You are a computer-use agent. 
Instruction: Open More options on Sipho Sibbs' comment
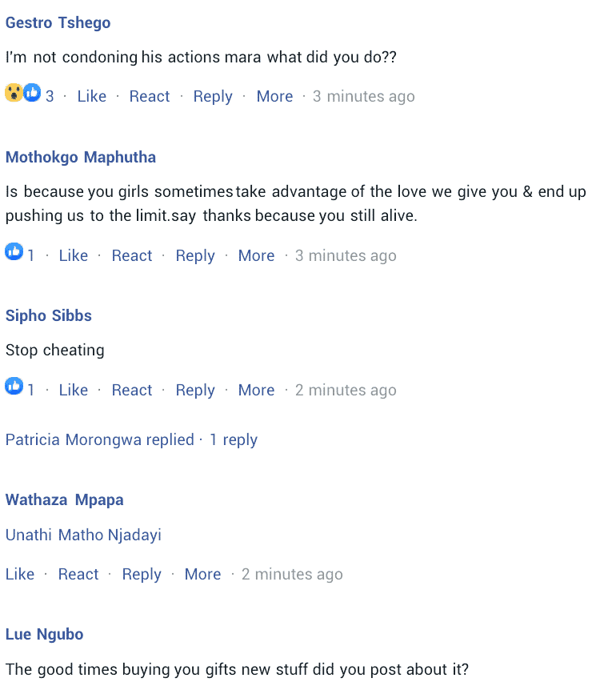256,390
